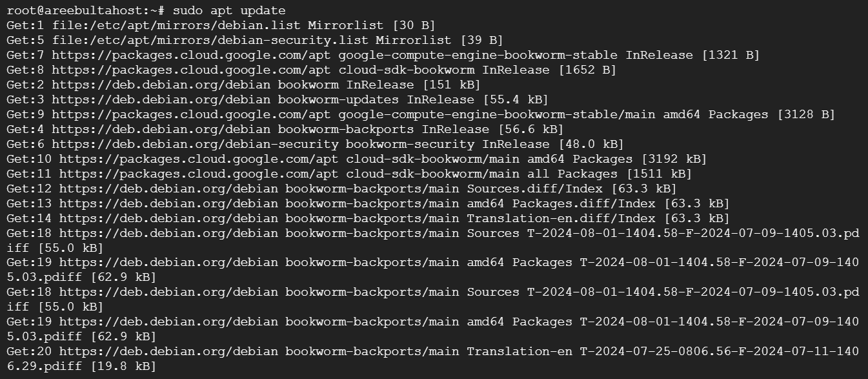Click the Get:14 Translation-en.diff/Index text
Viewport: 868px width, 379px height.
point(561,218)
